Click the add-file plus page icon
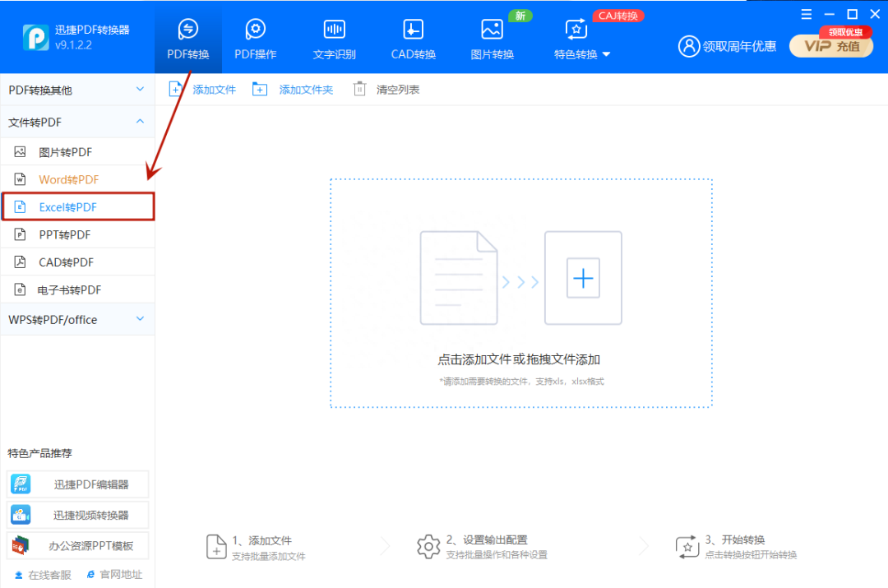 176,89
